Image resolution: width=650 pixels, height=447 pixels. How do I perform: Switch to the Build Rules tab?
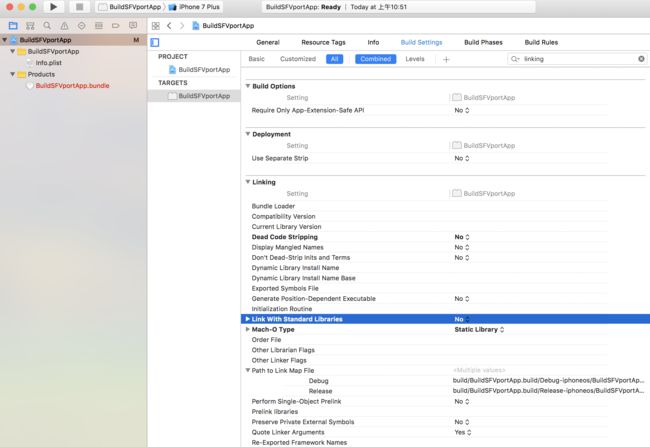(541, 42)
